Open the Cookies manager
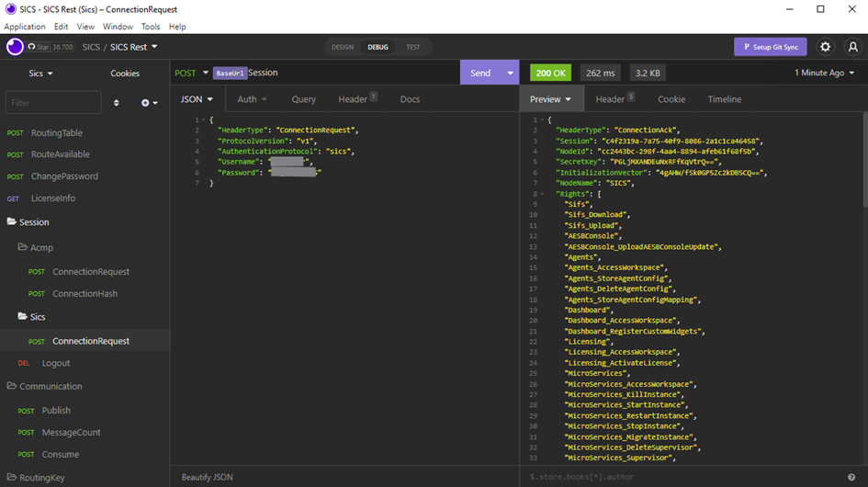The image size is (868, 487). coord(125,74)
